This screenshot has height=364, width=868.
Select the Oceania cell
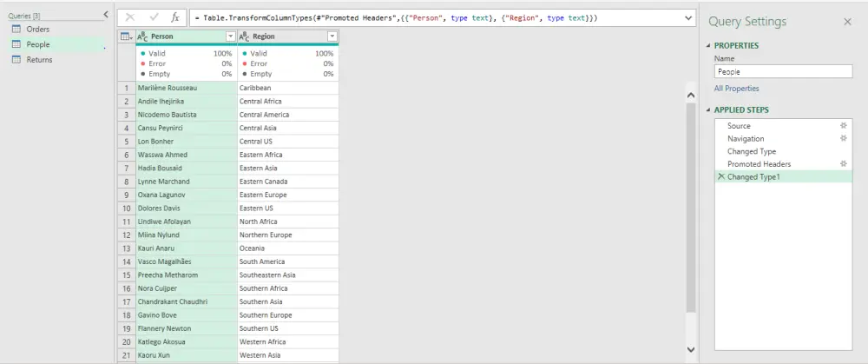288,248
